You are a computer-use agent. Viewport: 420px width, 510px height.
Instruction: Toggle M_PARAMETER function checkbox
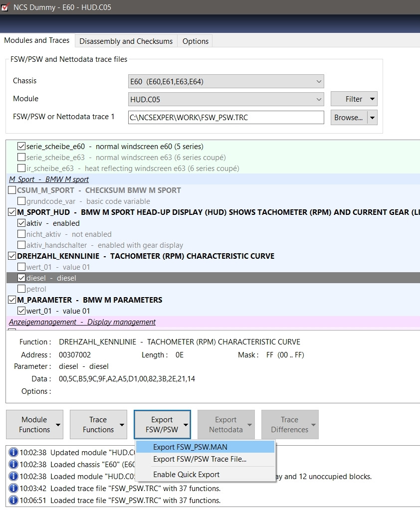click(12, 300)
